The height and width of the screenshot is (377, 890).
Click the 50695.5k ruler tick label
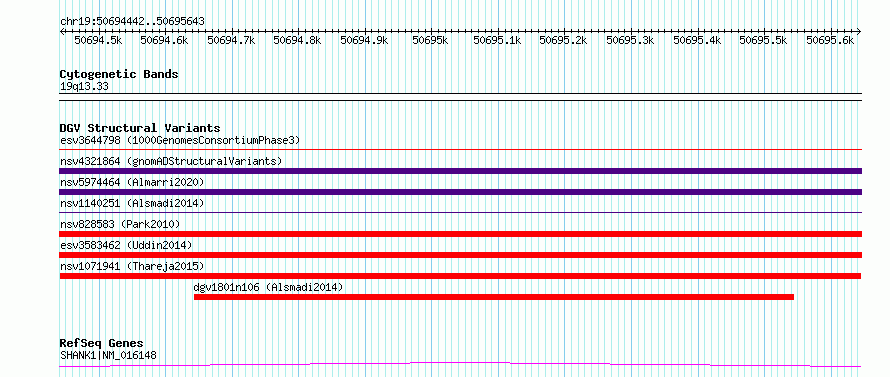point(764,40)
